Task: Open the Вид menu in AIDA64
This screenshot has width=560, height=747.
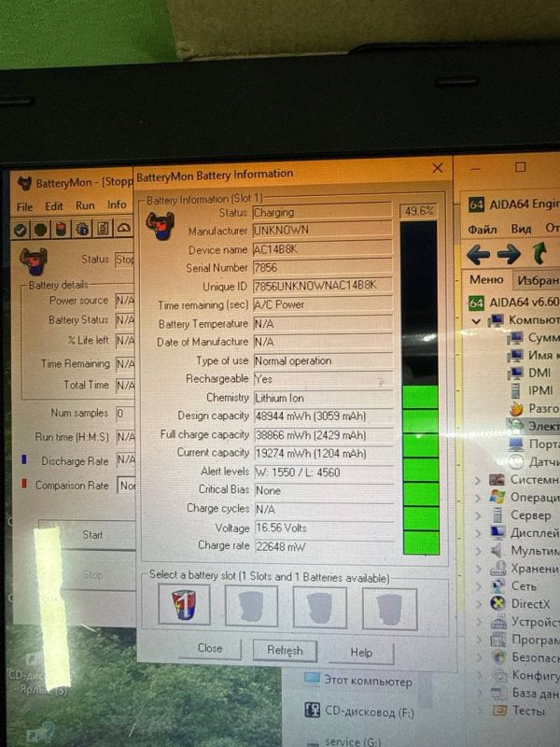Action: pyautogui.click(x=521, y=229)
